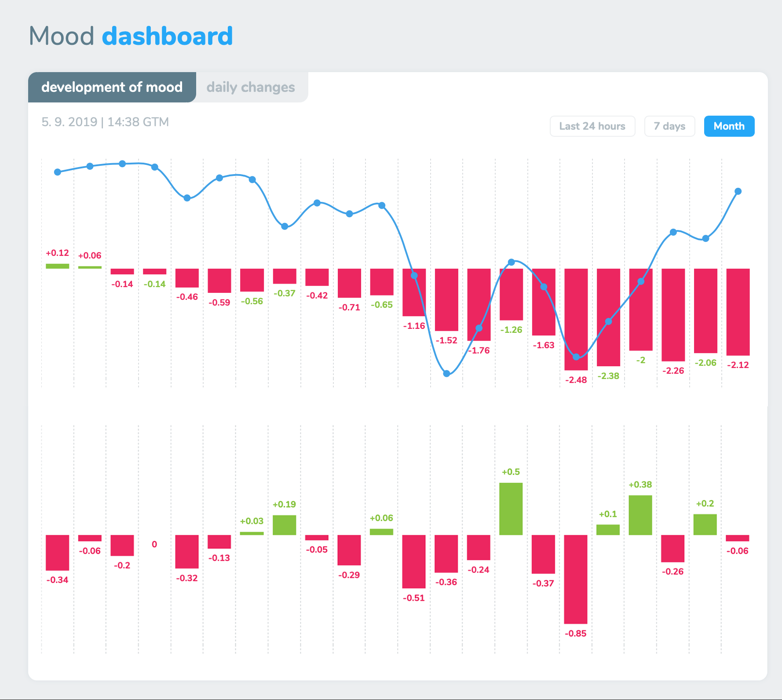Select the -2.12 red bar in upper chart
This screenshot has height=700, width=782.
738,312
